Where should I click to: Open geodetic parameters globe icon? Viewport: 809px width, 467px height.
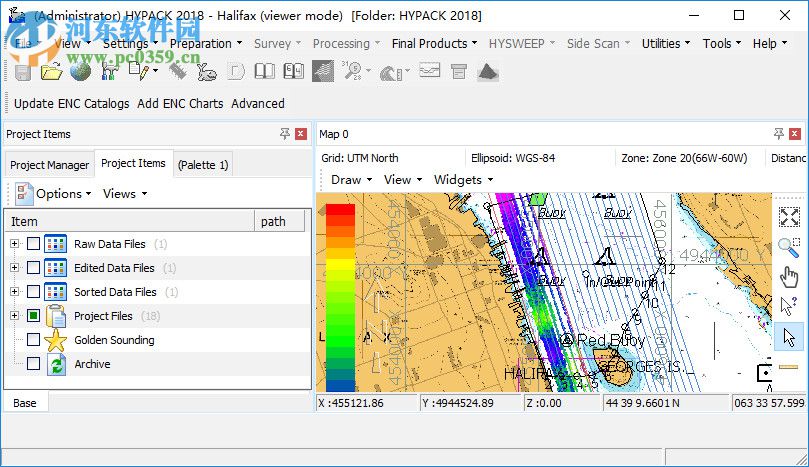click(80, 72)
